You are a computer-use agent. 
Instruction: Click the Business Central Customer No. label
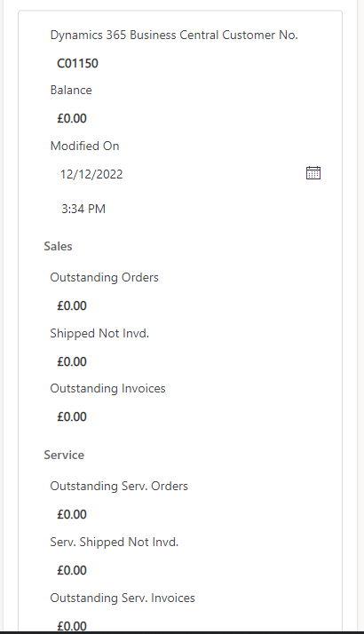(174, 36)
